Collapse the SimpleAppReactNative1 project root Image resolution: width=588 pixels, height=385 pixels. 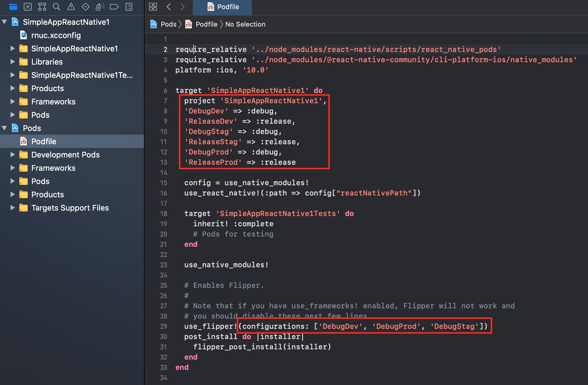5,22
